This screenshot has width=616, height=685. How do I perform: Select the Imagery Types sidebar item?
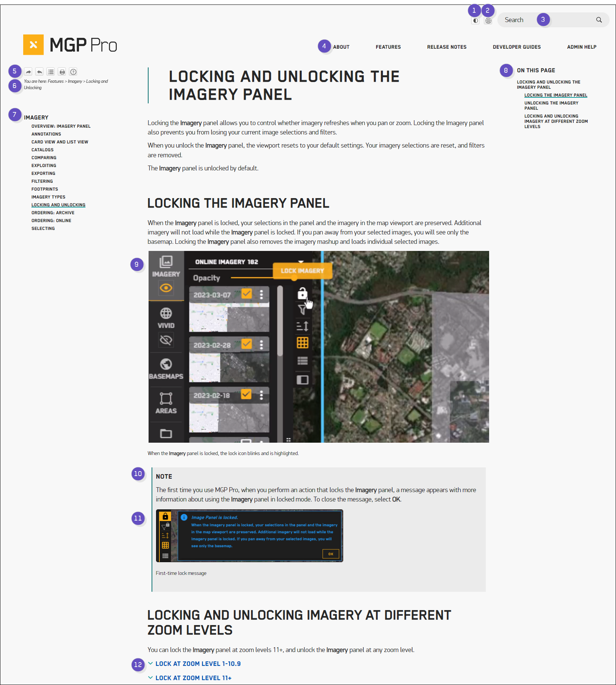pyautogui.click(x=48, y=197)
